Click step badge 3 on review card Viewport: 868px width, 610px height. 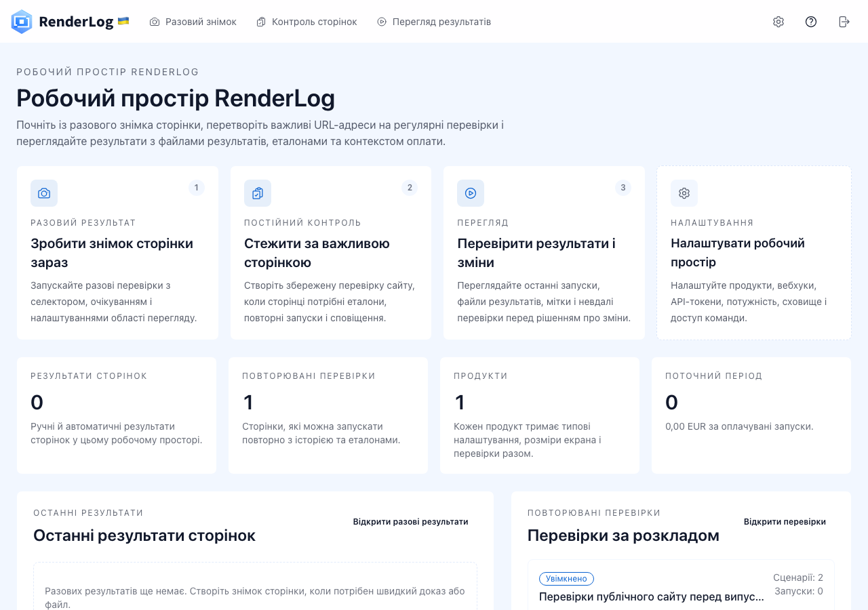[623, 188]
